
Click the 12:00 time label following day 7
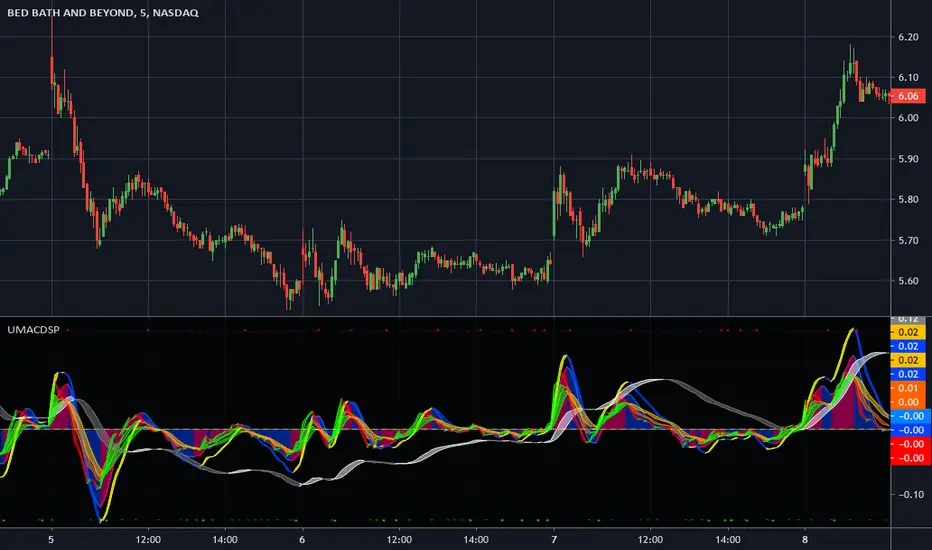pyautogui.click(x=650, y=539)
